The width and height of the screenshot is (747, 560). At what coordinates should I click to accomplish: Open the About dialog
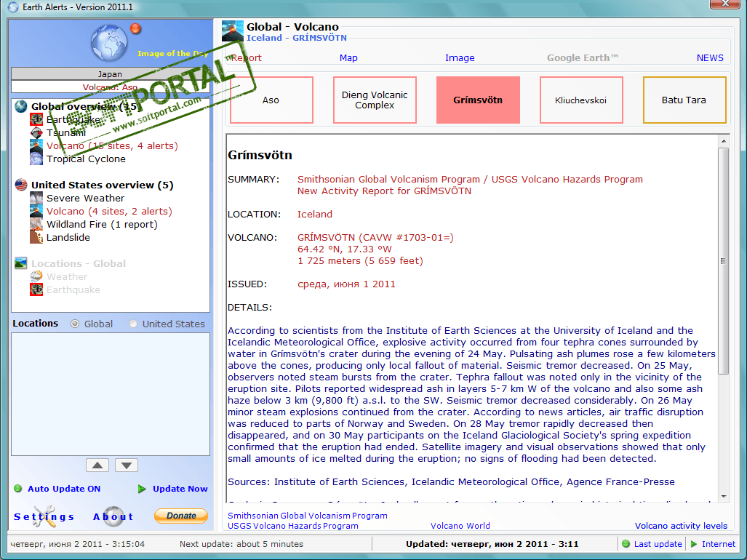point(113,516)
